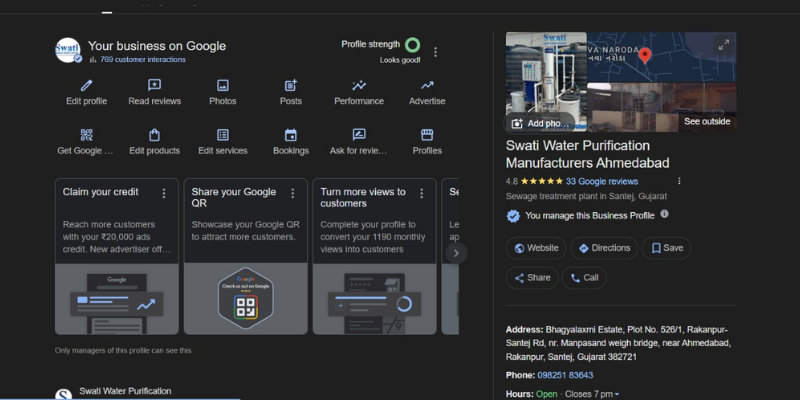Select the Posts icon
The width and height of the screenshot is (800, 400).
(x=291, y=86)
